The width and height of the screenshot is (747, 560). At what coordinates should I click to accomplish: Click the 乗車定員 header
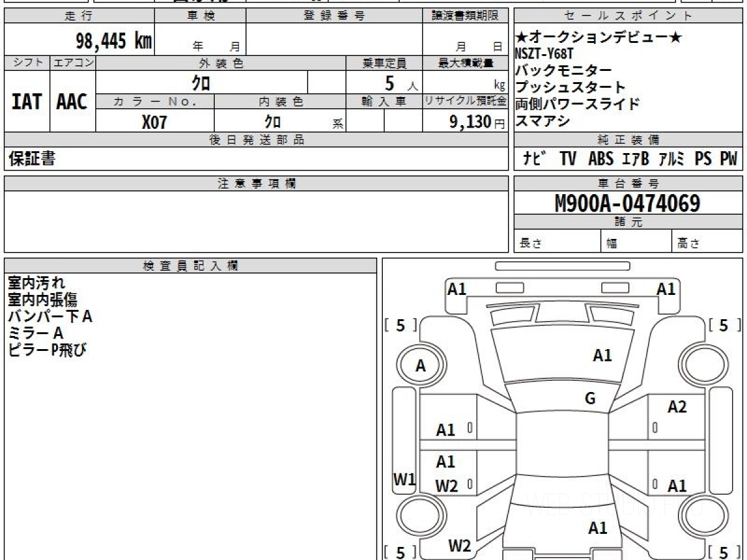[384, 63]
